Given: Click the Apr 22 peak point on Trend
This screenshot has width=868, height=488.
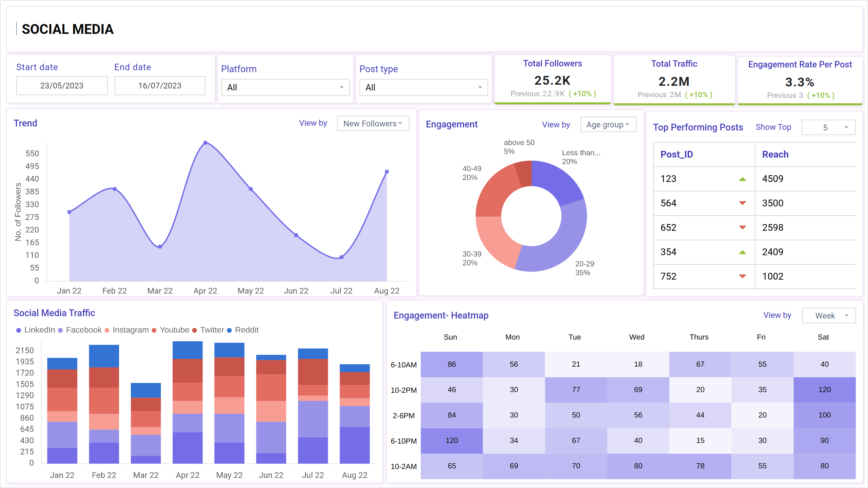Looking at the screenshot, I should pyautogui.click(x=205, y=143).
